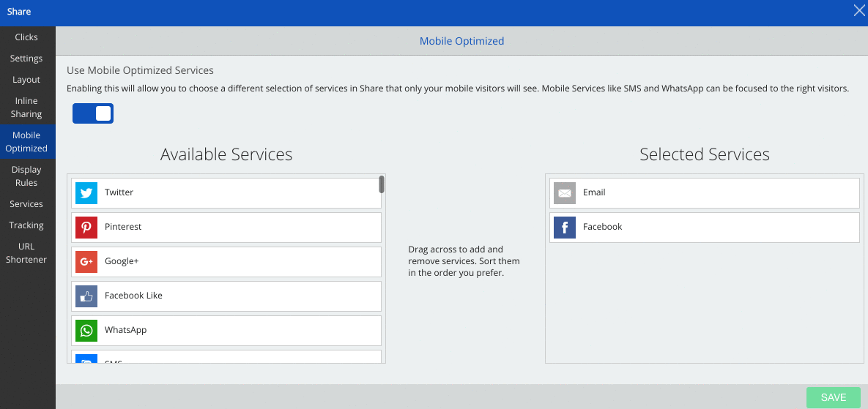Click the Facebook Like thumbs-up icon
Screen dimensions: 868x409
point(86,296)
